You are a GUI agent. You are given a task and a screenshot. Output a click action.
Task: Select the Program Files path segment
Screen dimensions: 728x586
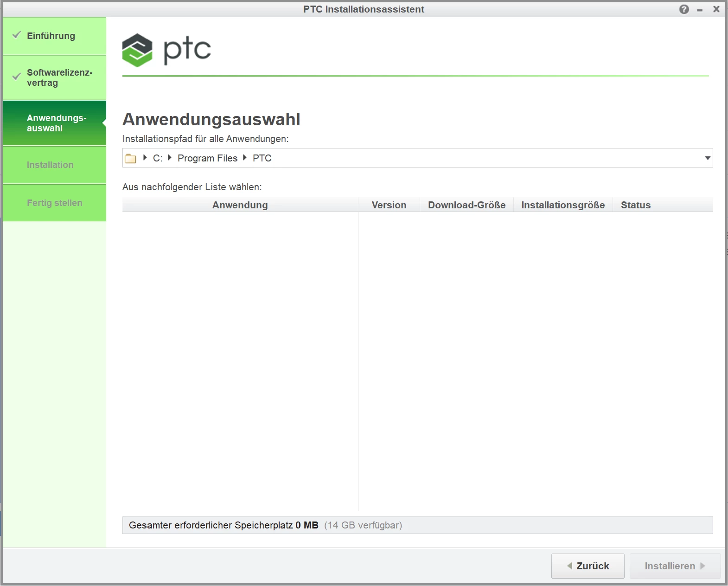click(x=207, y=158)
